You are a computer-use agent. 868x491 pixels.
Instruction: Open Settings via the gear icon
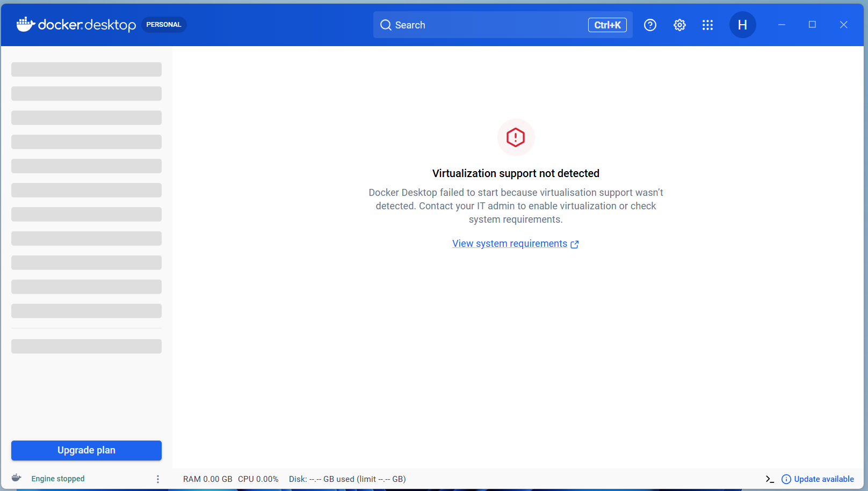pos(679,25)
